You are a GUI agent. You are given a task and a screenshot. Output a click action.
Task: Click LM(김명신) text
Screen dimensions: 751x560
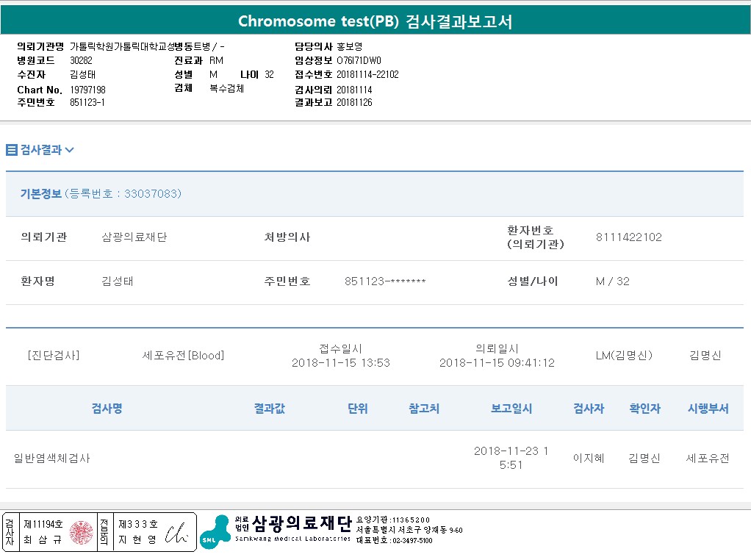624,356
